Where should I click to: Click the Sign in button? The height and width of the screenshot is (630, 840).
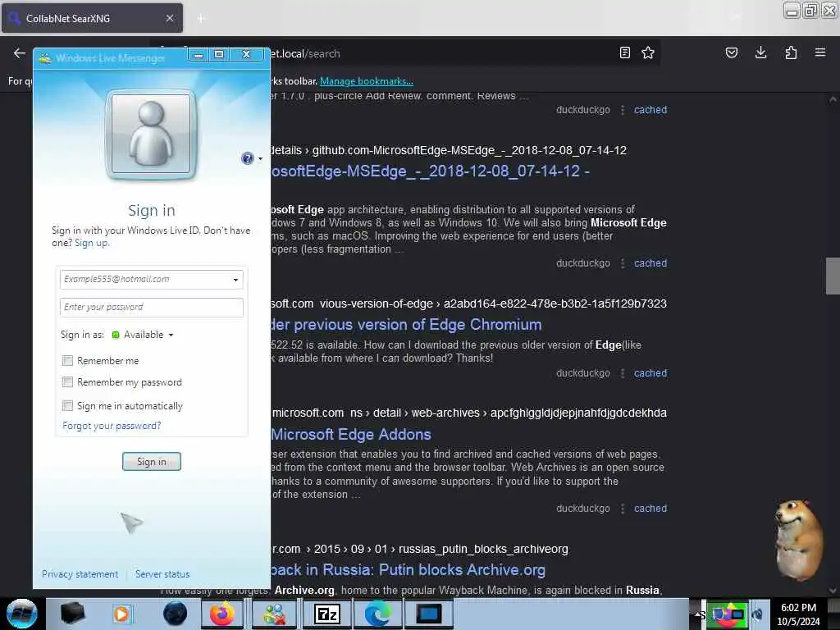click(152, 461)
